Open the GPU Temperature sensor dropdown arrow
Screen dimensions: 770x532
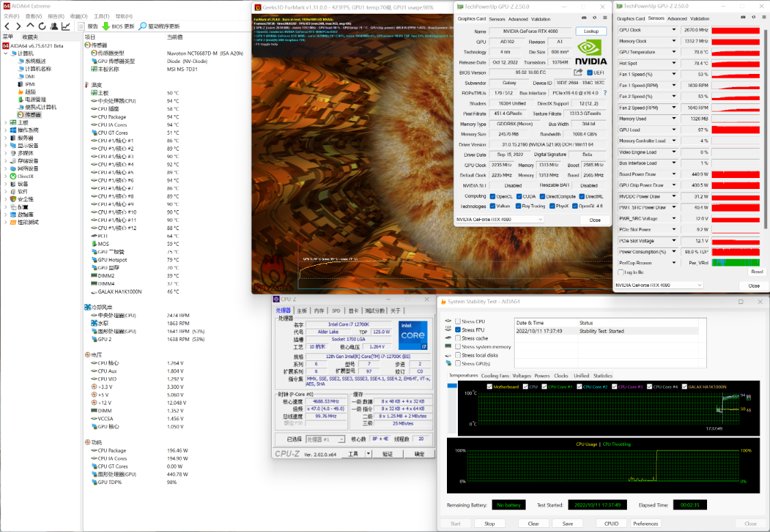(x=673, y=52)
